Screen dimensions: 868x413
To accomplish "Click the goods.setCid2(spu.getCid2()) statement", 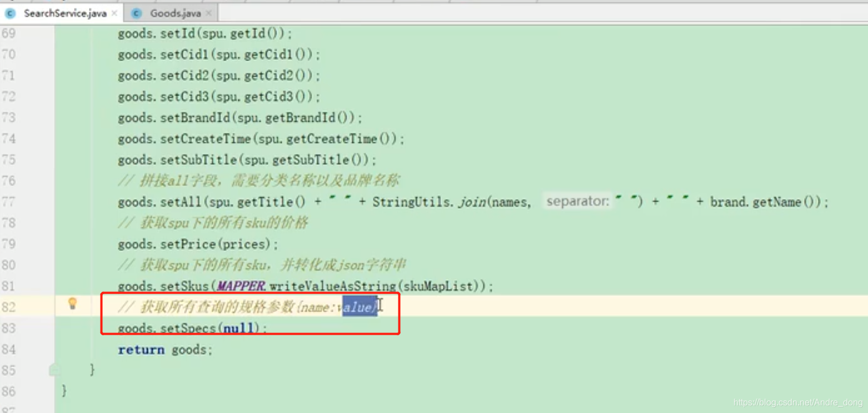I will click(219, 76).
